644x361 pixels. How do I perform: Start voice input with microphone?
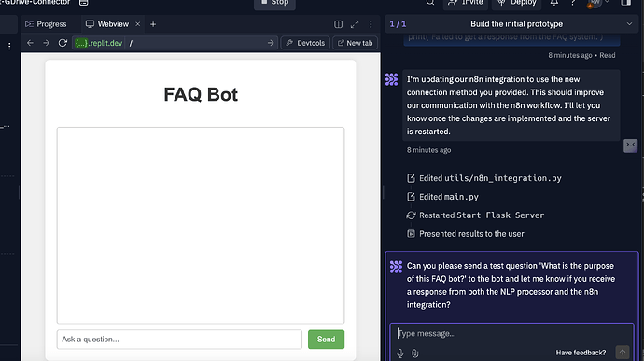point(400,353)
